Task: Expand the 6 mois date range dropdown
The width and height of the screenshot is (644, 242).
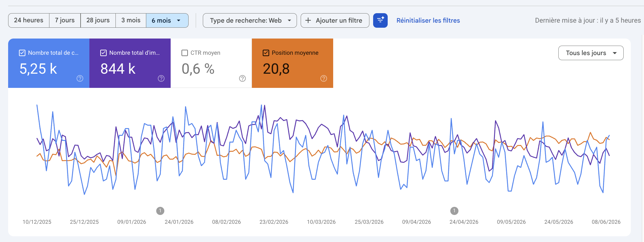Action: 167,20
